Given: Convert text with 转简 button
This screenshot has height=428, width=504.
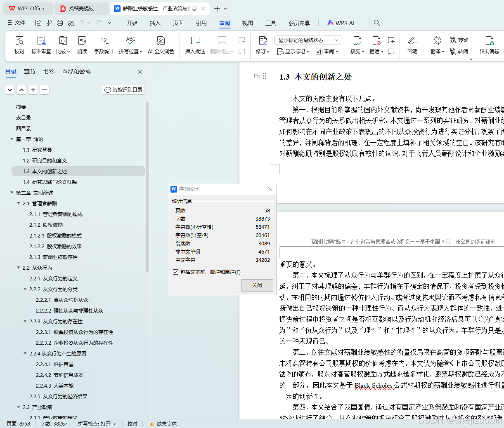Looking at the screenshot, I should pos(459,52).
